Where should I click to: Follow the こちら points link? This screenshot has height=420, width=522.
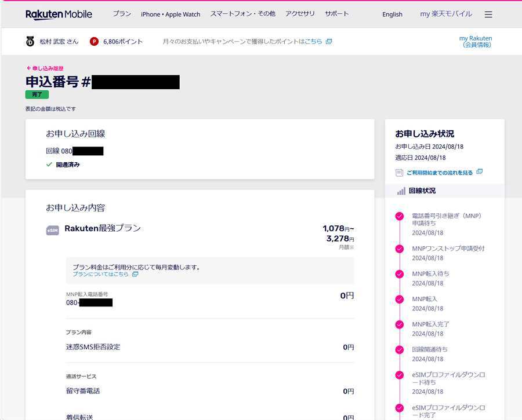tap(314, 42)
